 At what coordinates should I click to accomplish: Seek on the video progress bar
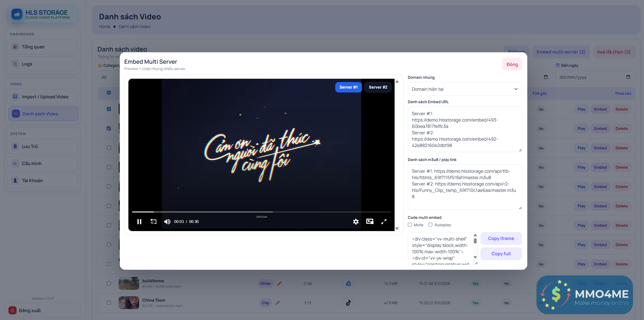pyautogui.click(x=261, y=212)
